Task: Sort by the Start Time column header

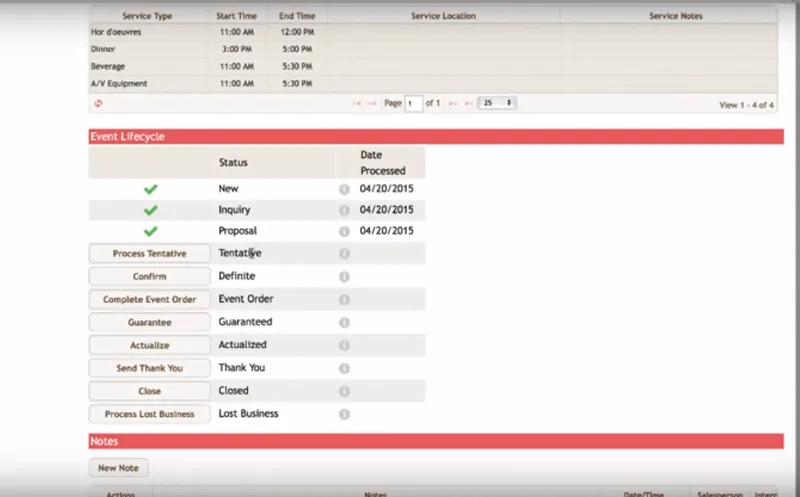Action: (236, 16)
